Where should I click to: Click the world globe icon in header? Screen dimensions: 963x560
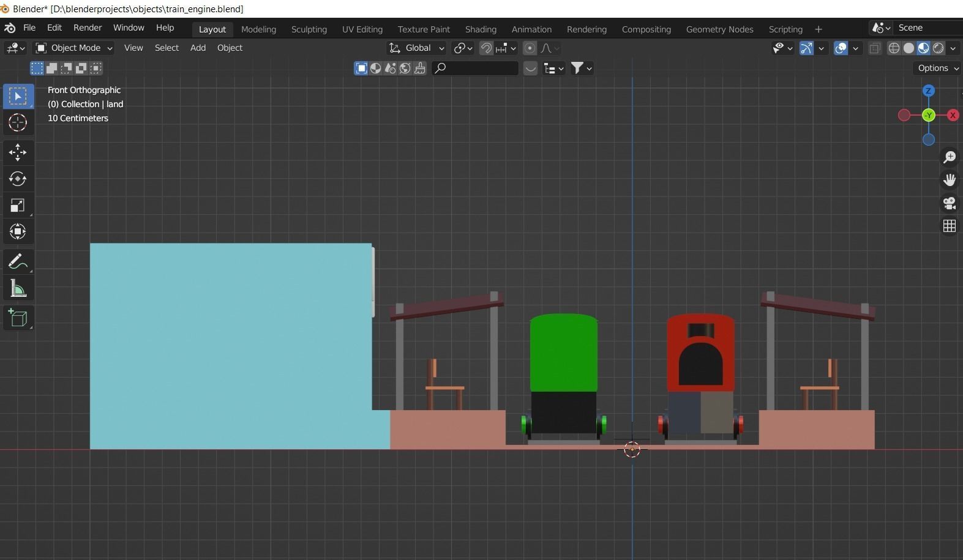pyautogui.click(x=405, y=68)
